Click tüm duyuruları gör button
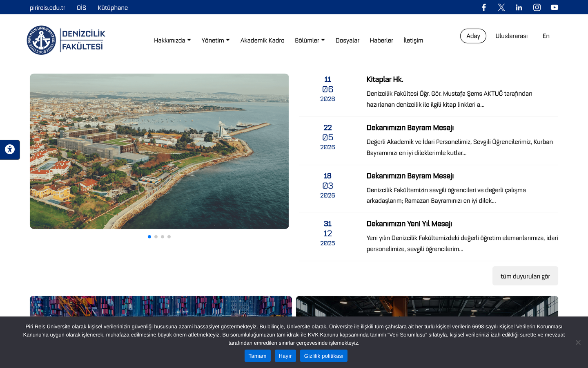The height and width of the screenshot is (368, 588). 525,276
